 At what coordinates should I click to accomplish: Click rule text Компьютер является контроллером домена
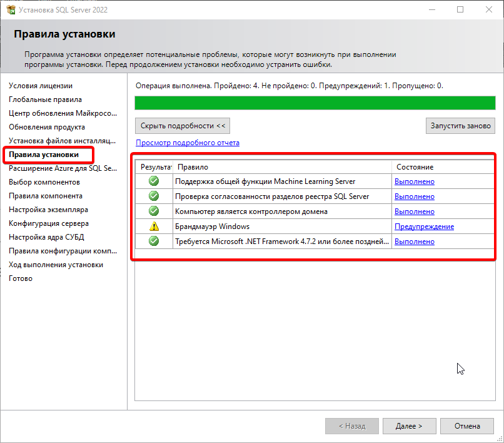pos(251,211)
